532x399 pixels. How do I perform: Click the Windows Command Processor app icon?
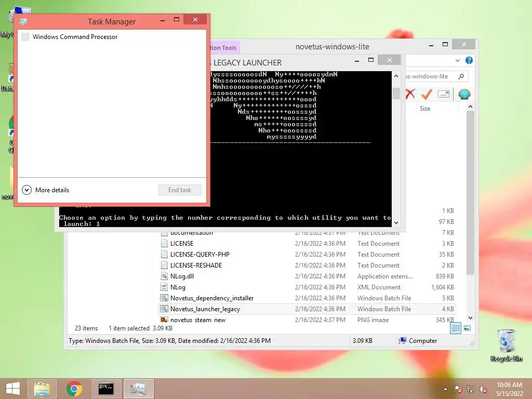point(25,37)
